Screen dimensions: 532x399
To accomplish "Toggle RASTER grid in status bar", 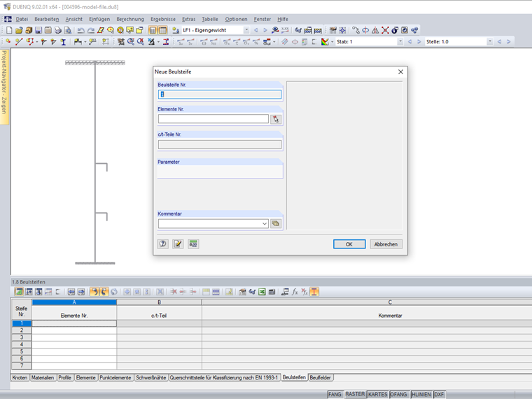I will click(355, 394).
